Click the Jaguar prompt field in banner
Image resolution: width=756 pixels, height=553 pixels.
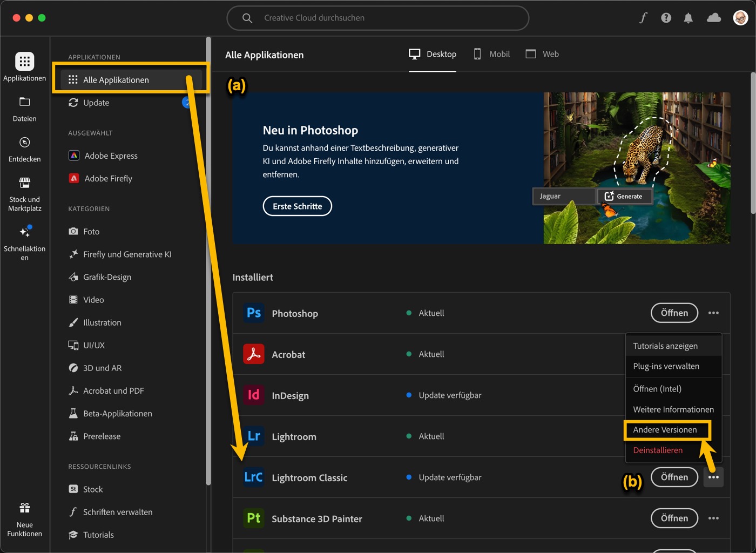pos(564,196)
